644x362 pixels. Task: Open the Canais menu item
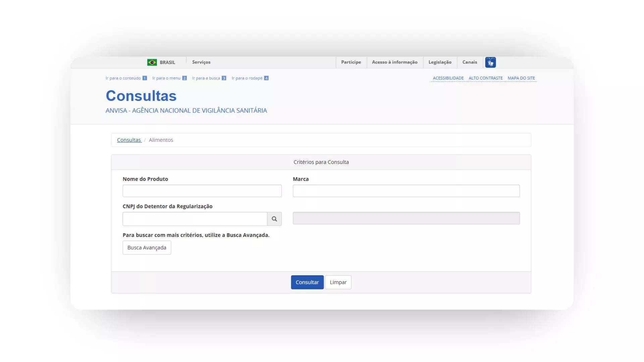470,62
